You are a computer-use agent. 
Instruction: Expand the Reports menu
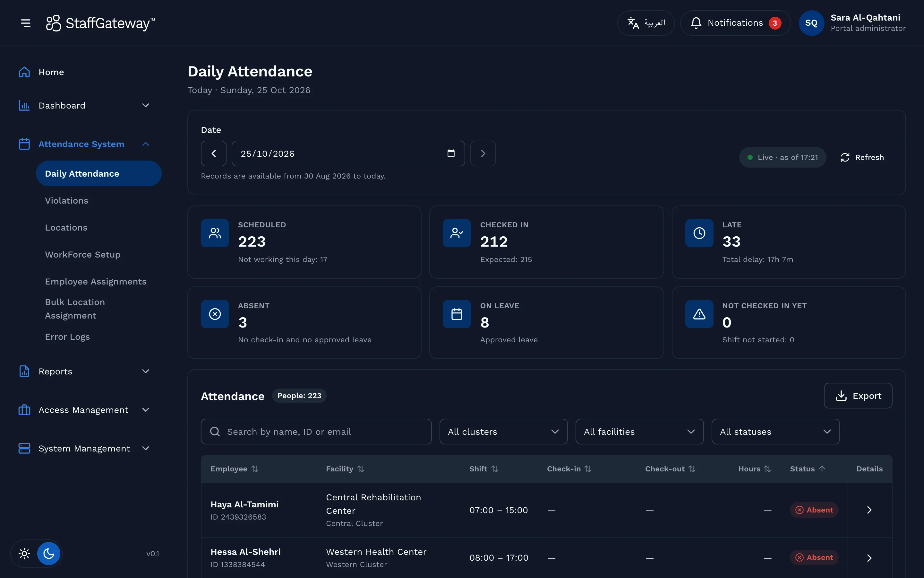tap(84, 372)
